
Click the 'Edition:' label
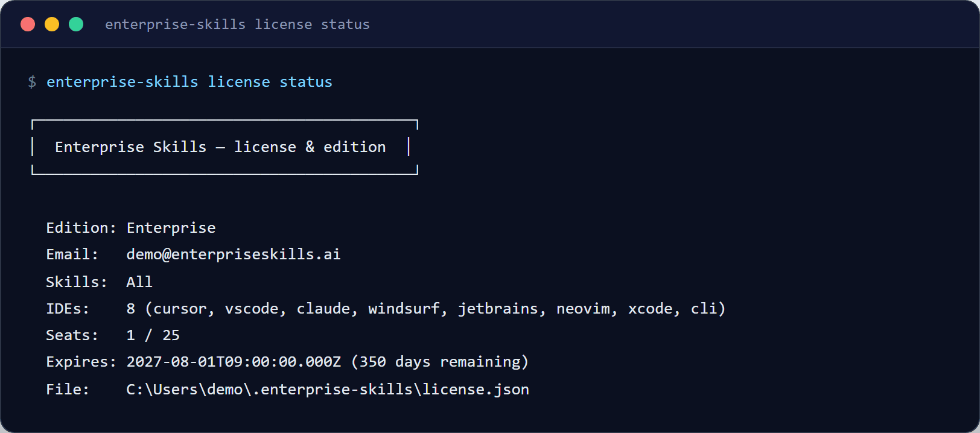81,228
